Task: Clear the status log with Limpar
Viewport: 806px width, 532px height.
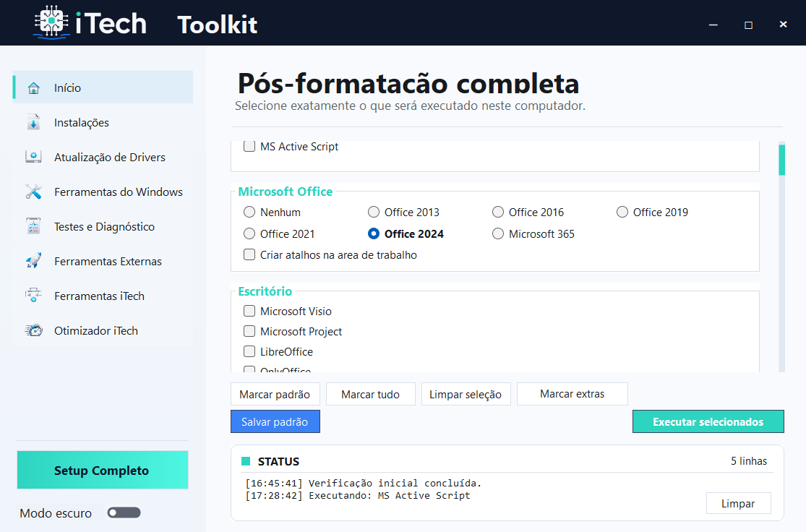Action: pos(738,503)
